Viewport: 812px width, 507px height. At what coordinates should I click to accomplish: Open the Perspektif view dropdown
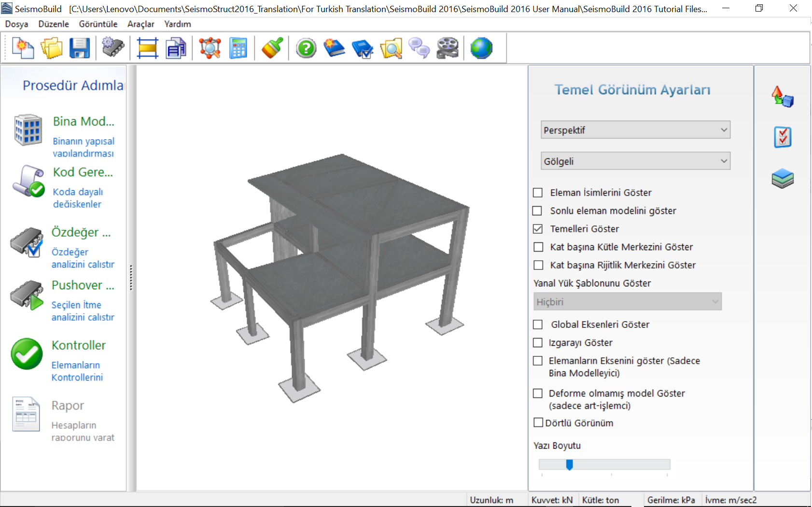(x=635, y=130)
